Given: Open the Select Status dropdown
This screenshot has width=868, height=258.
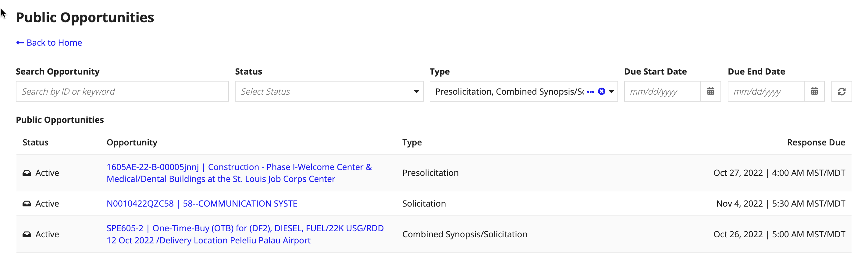Looking at the screenshot, I should click(329, 91).
